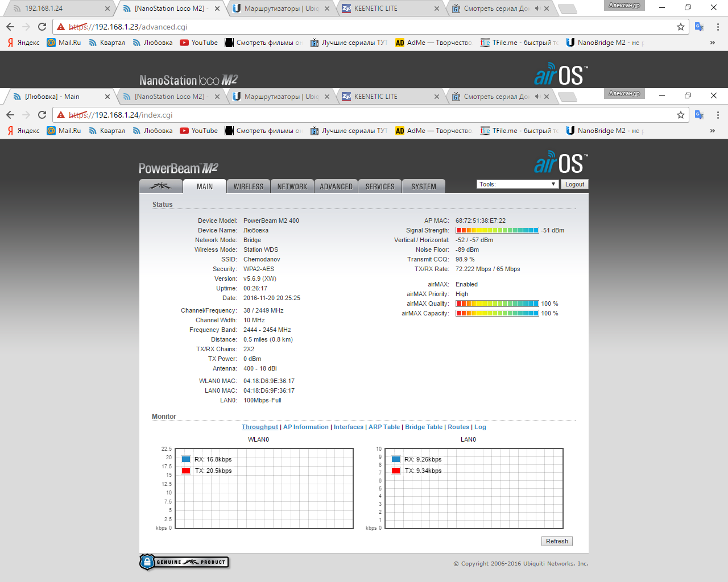The height and width of the screenshot is (582, 728).
Task: Close the [Любовка] - Main tab
Action: 107,97
